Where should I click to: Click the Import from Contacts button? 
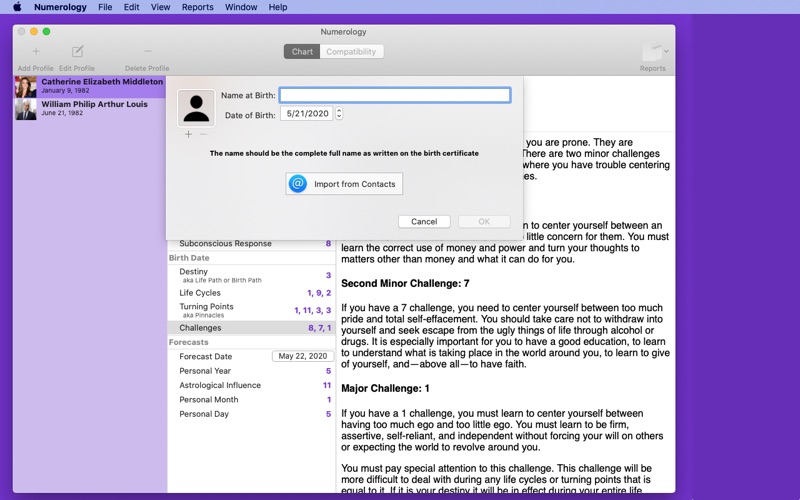(344, 184)
